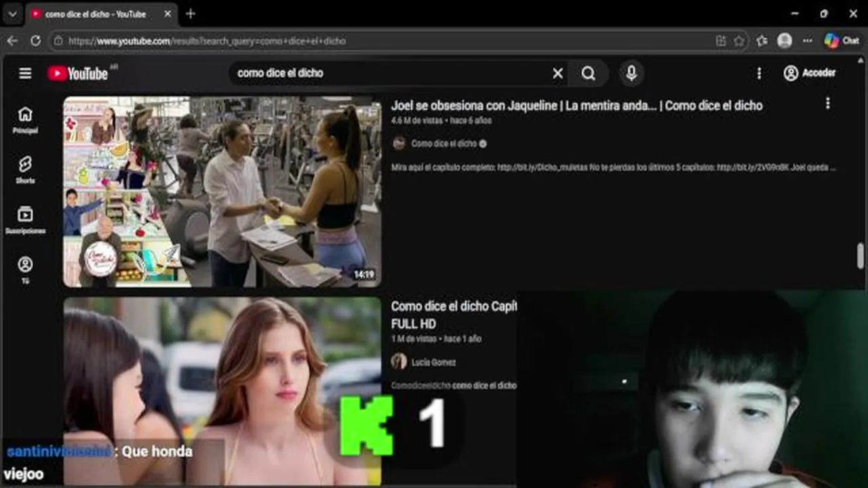Open Principal in the sidebar
The image size is (868, 488).
tap(25, 120)
